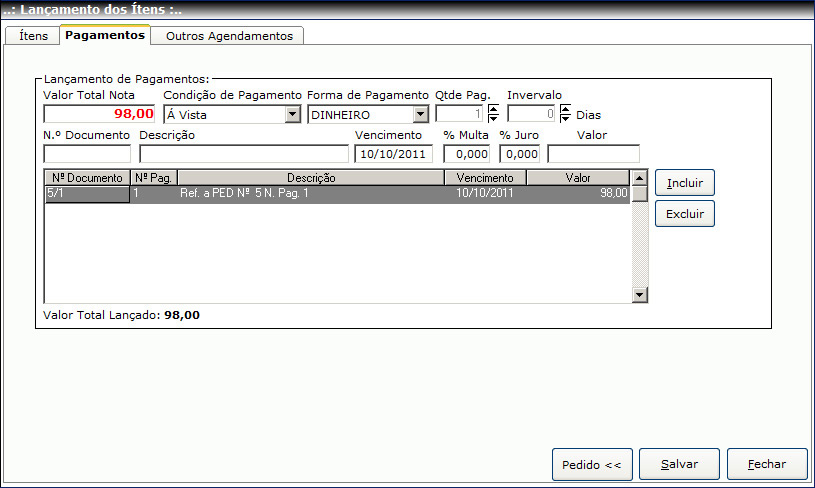Click the scrollbar down arrow of payments grid
The height and width of the screenshot is (488, 815).
pyautogui.click(x=639, y=295)
